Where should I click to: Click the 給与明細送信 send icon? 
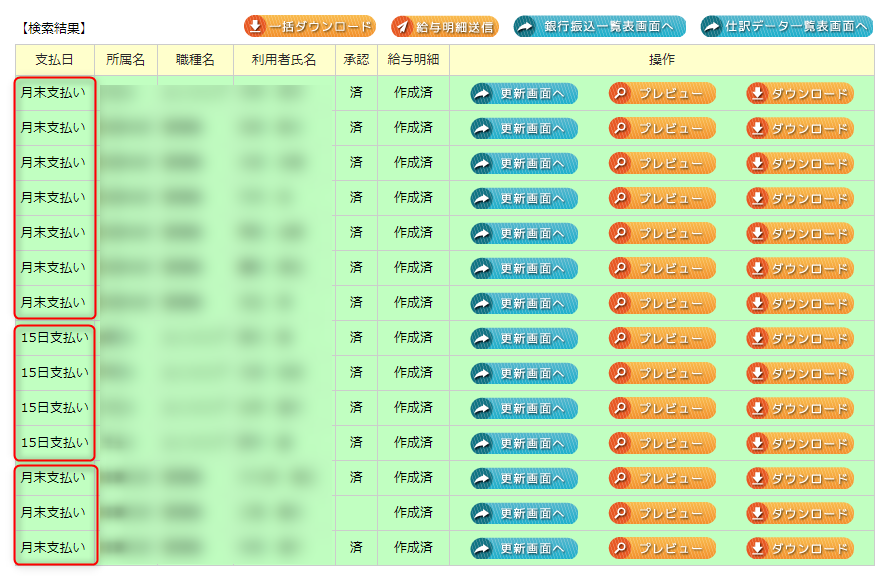403,27
